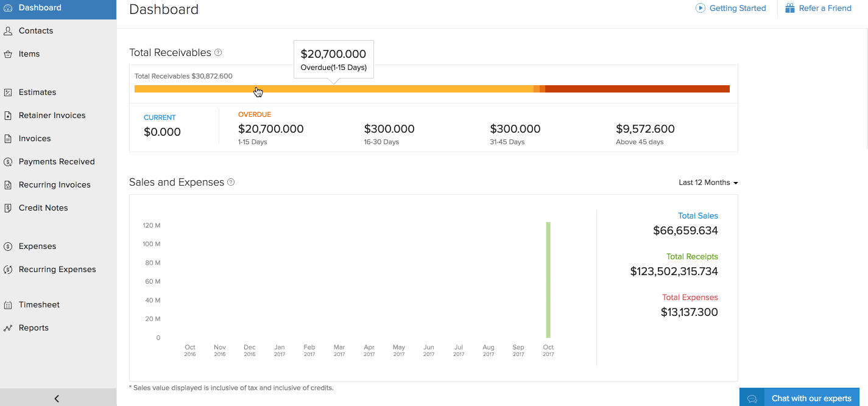868x406 pixels.
Task: Click the Items basket icon
Action: click(x=8, y=54)
